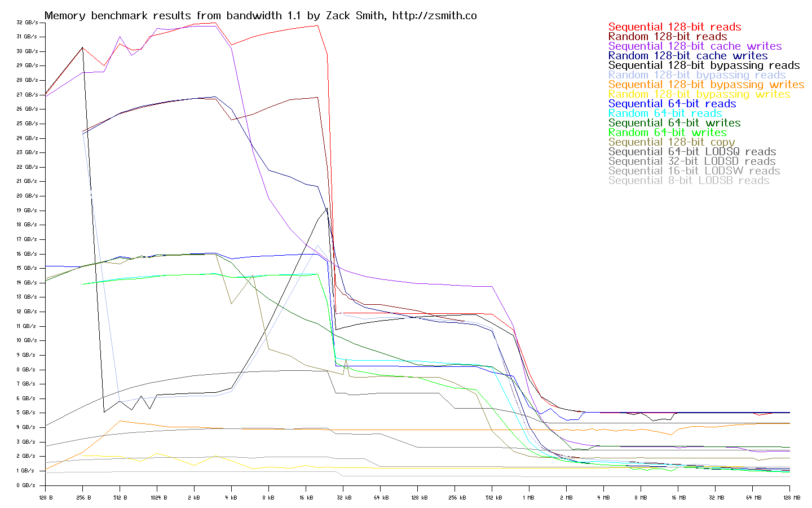Viewport: 812px width, 508px height.
Task: Click legend entry 'Sequential 128-bit bypassing reads'
Action: [704, 65]
